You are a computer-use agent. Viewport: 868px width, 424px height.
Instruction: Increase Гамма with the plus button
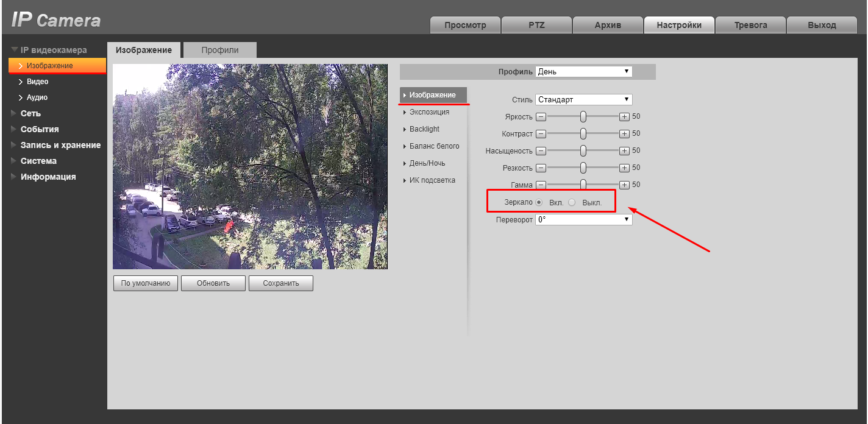coord(624,185)
